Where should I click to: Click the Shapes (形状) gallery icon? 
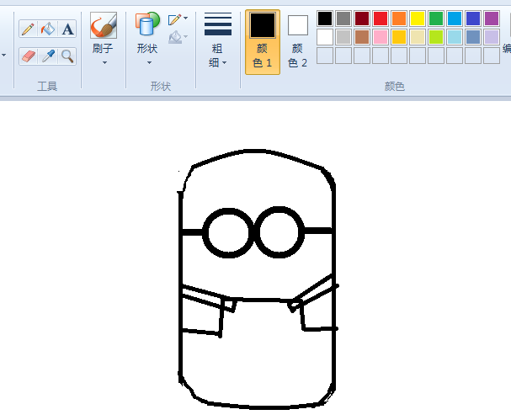point(147,24)
